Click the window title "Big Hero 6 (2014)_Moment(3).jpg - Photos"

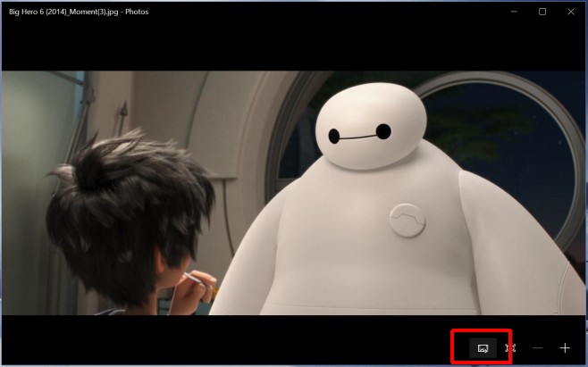79,12
